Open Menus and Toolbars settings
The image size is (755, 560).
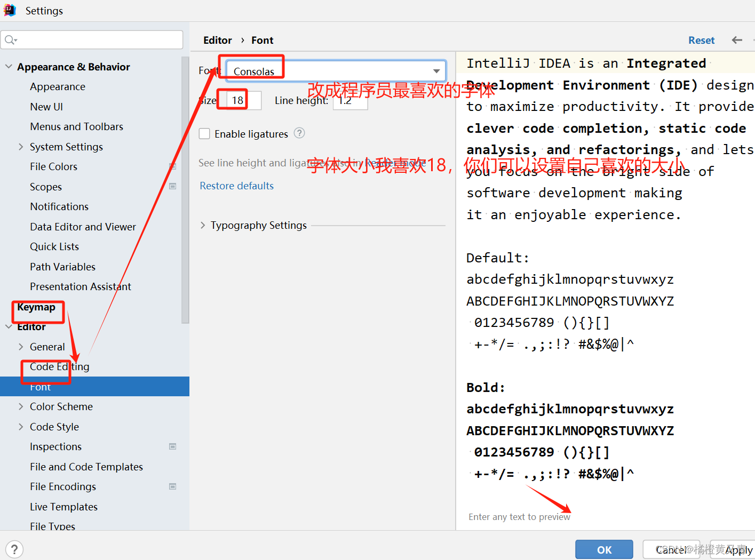click(x=77, y=126)
